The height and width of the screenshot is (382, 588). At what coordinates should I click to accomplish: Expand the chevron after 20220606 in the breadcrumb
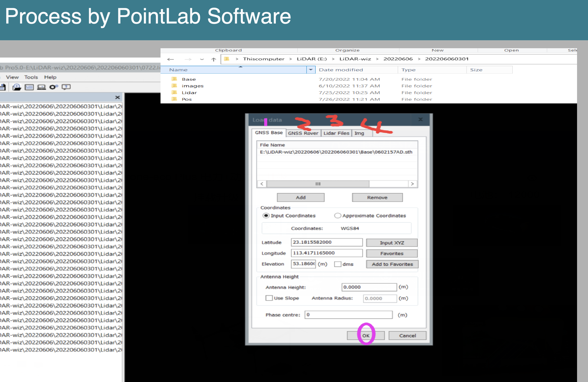click(x=419, y=59)
